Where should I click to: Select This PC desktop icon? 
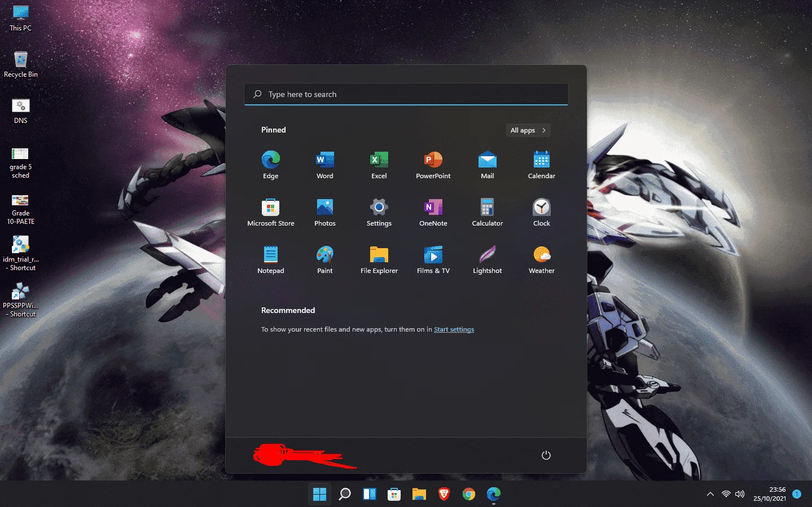(x=20, y=18)
